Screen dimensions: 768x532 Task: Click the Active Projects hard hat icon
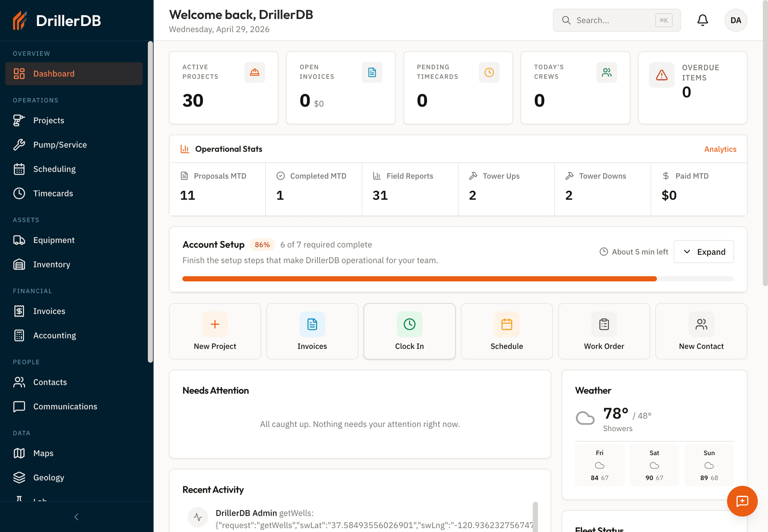tap(255, 72)
